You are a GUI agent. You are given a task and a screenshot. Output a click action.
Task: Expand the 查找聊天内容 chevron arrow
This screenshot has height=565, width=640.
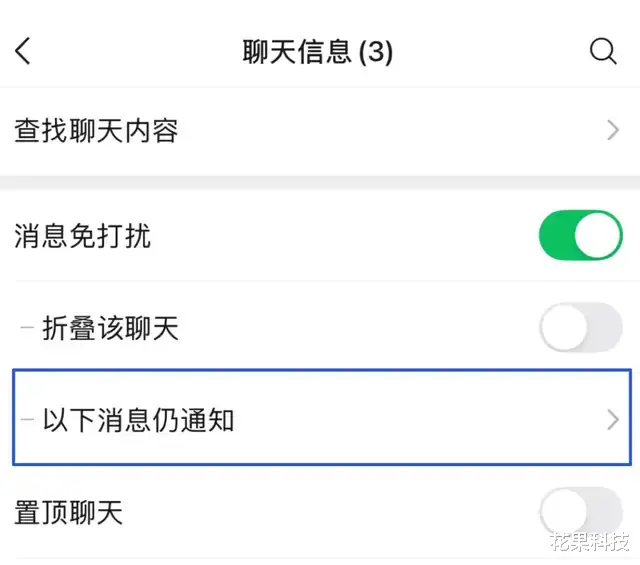click(613, 131)
